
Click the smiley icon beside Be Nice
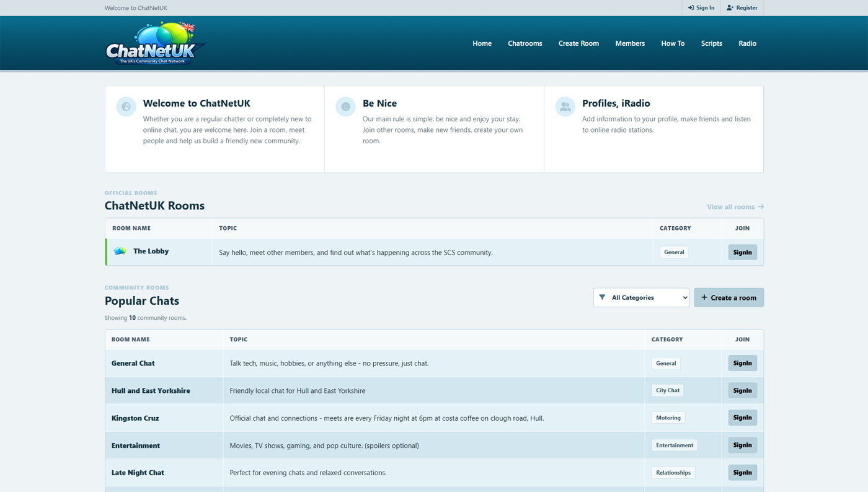pos(345,107)
